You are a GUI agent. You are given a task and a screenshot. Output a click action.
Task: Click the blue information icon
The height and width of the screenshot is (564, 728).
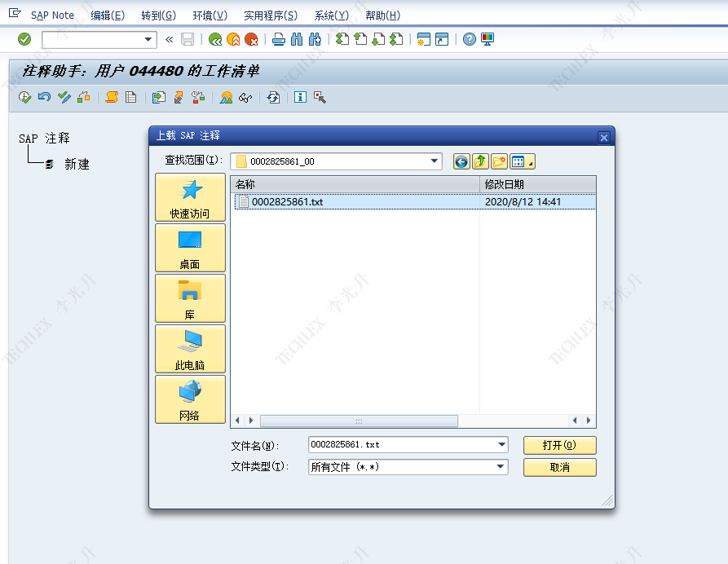point(300,98)
